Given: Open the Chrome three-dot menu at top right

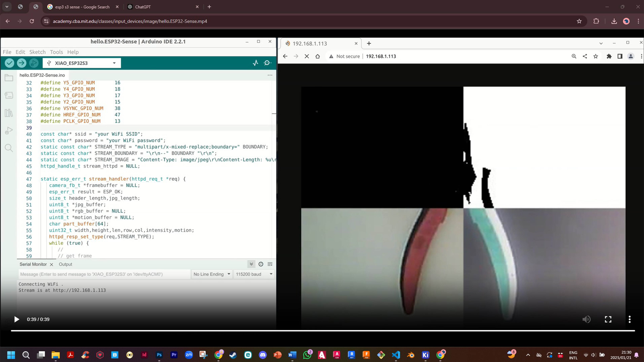Looking at the screenshot, I should [x=638, y=21].
